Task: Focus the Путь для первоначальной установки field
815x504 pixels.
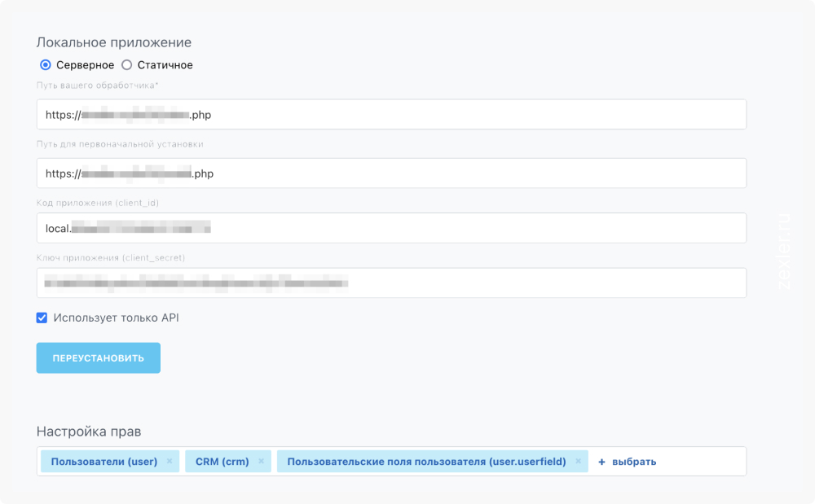Action: click(x=391, y=173)
